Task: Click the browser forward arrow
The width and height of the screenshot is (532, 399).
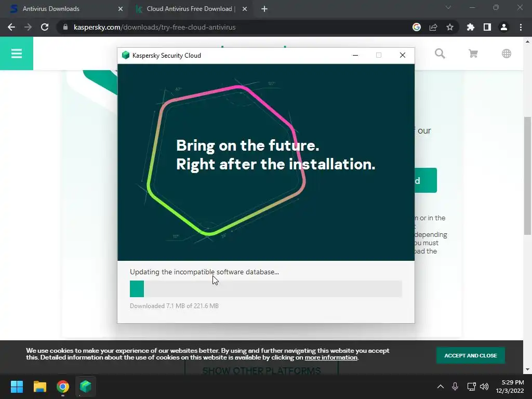Action: [28, 27]
